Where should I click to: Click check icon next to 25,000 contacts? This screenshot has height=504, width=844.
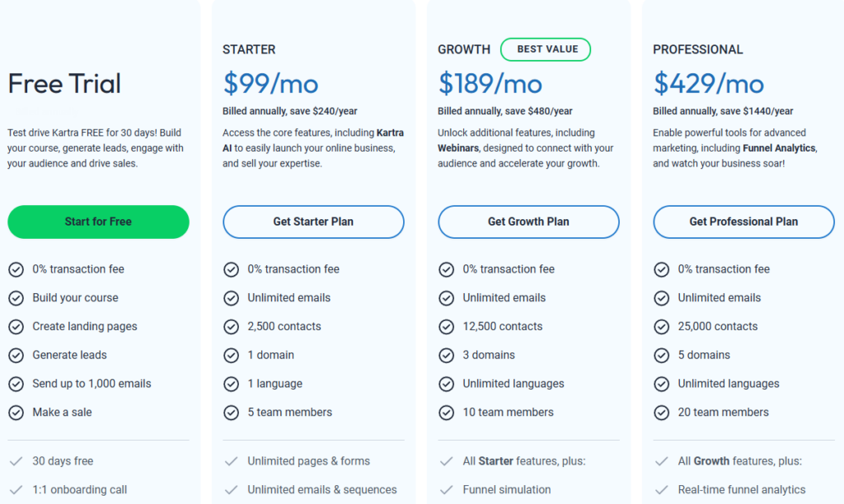[x=661, y=327]
